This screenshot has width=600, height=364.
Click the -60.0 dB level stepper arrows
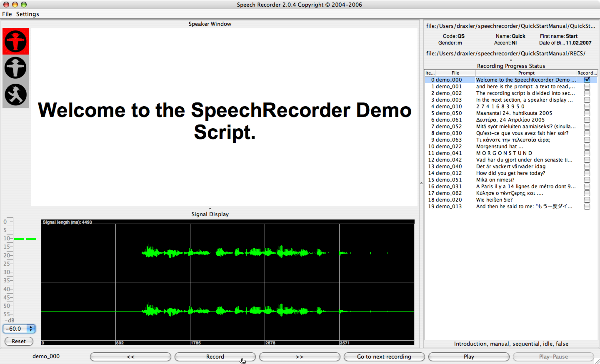point(31,329)
